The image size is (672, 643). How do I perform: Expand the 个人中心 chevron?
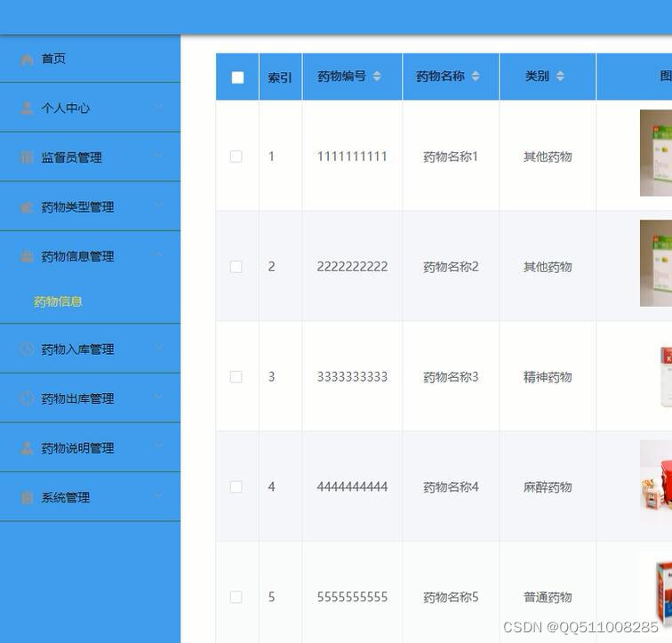[x=158, y=106]
